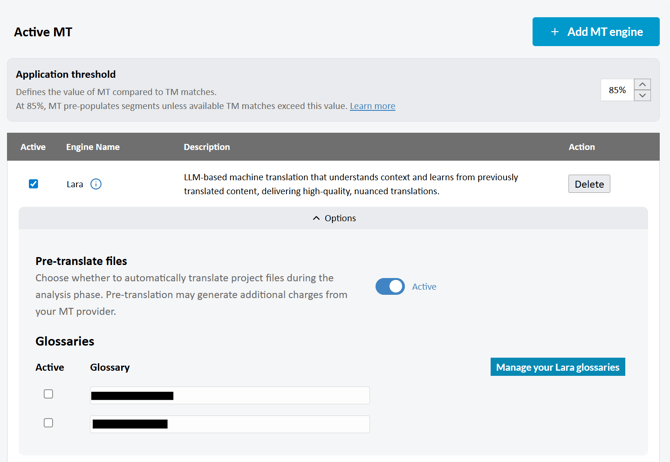Enable the first glossary checkbox
670x462 pixels.
[x=48, y=394]
